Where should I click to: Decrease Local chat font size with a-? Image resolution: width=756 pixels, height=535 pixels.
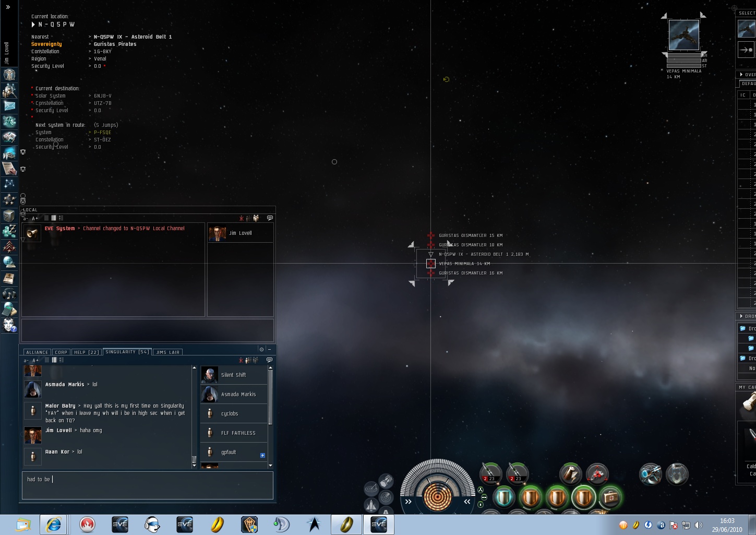pos(26,219)
